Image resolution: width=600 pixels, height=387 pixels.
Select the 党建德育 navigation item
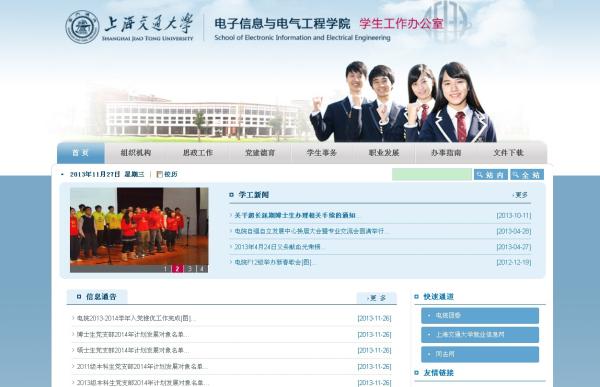click(x=260, y=153)
